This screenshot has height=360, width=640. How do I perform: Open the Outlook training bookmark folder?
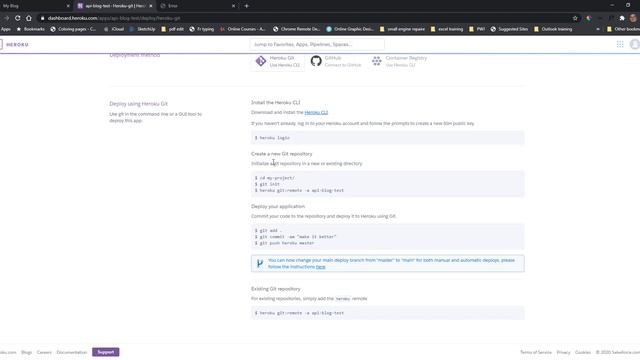tap(553, 29)
